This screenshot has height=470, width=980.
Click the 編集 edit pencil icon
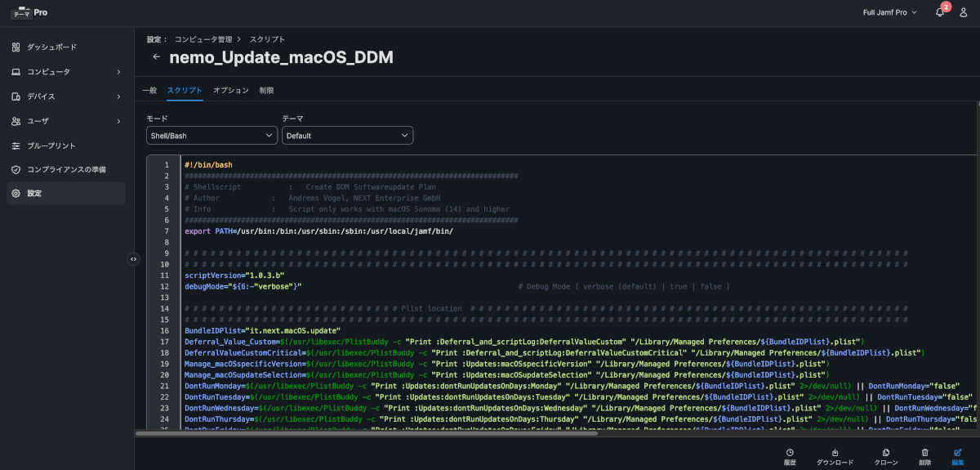click(958, 453)
